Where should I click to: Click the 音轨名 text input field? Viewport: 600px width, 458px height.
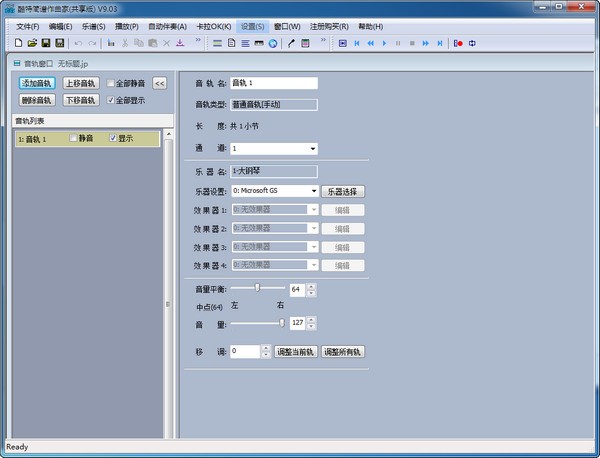tap(273, 83)
